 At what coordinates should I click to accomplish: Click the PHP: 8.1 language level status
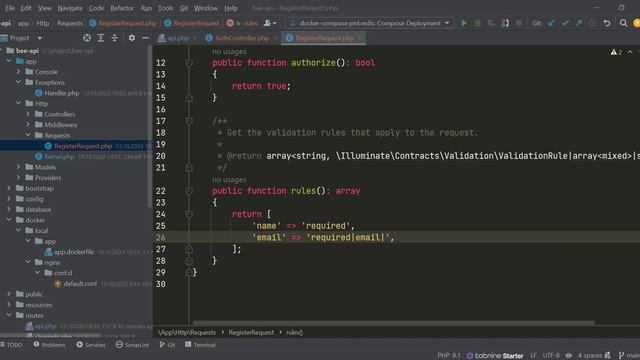pos(449,356)
